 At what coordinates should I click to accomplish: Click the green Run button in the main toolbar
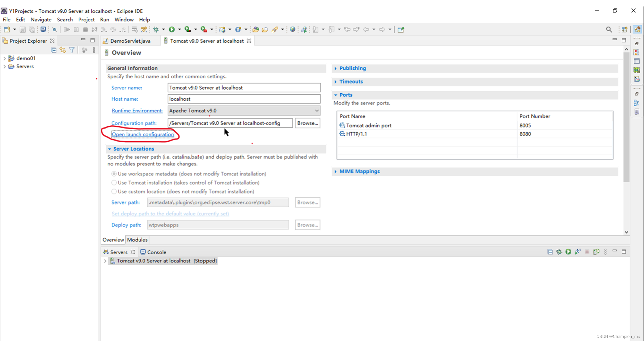click(x=172, y=30)
